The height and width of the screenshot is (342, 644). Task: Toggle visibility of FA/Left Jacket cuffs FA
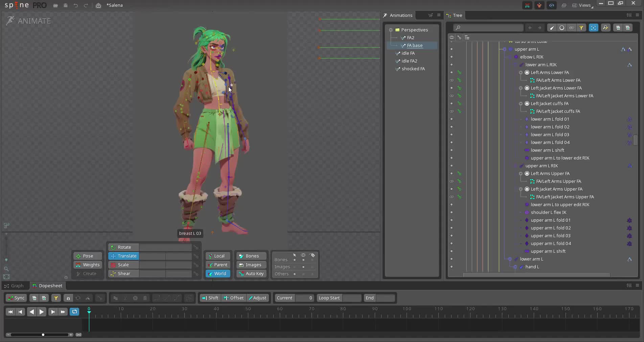tap(452, 112)
